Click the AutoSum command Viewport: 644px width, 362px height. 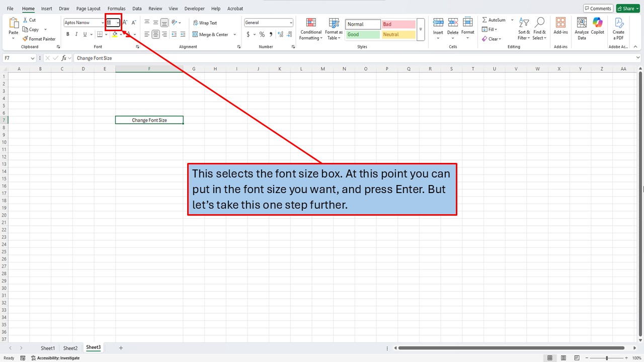pyautogui.click(x=495, y=20)
